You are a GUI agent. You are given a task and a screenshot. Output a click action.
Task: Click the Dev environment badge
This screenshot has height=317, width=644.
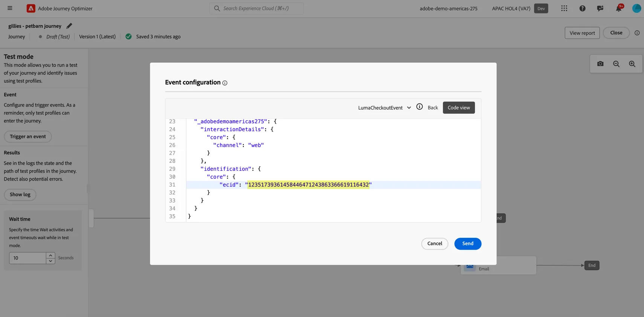click(x=541, y=8)
